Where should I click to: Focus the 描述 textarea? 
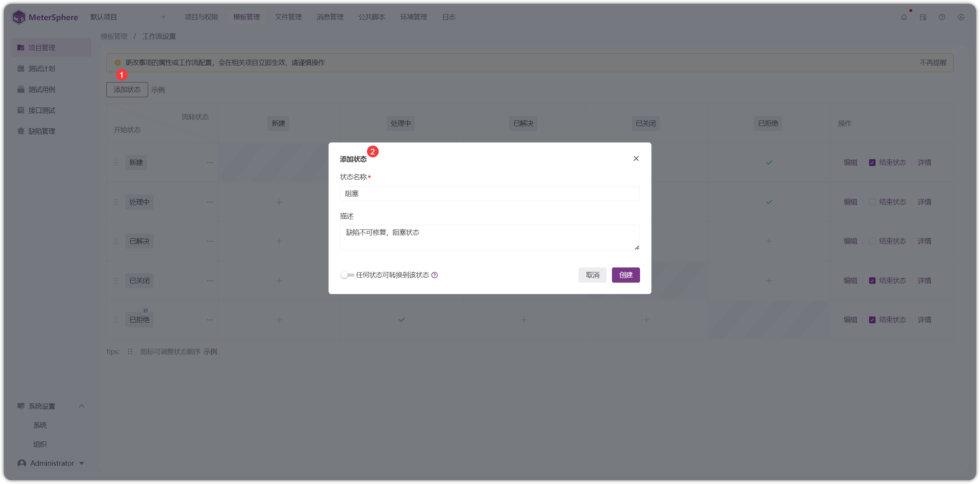tap(490, 238)
